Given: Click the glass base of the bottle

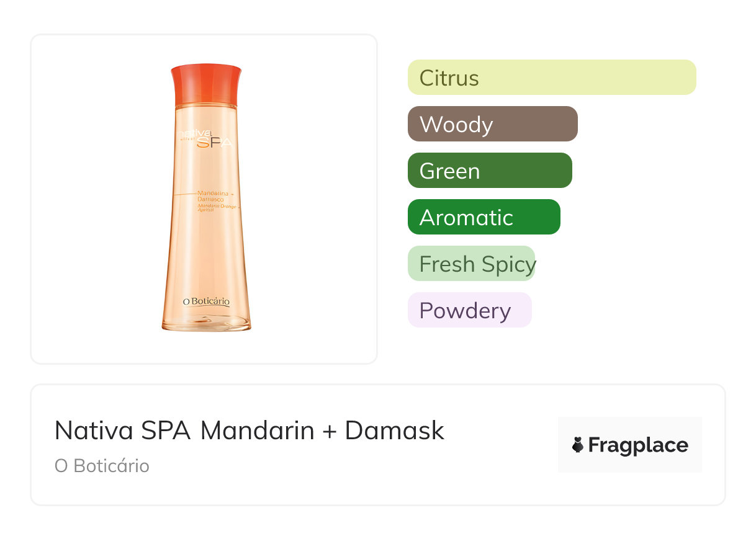Looking at the screenshot, I should pyautogui.click(x=206, y=323).
